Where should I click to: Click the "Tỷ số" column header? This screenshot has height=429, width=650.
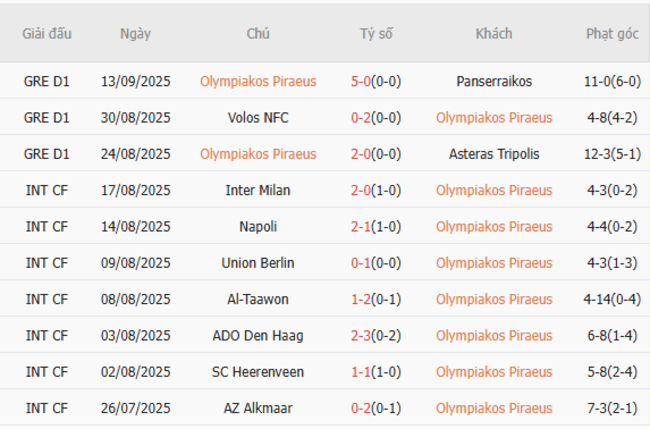pos(376,34)
